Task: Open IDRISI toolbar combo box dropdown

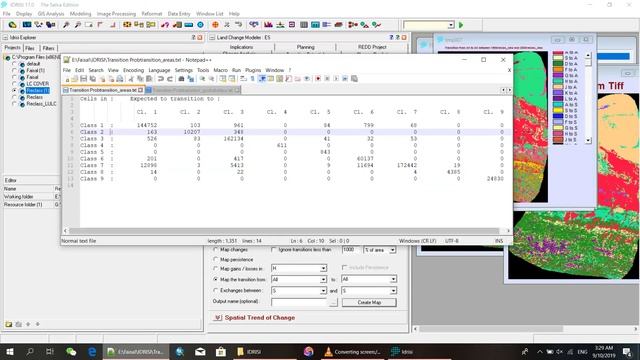Action: [451, 25]
